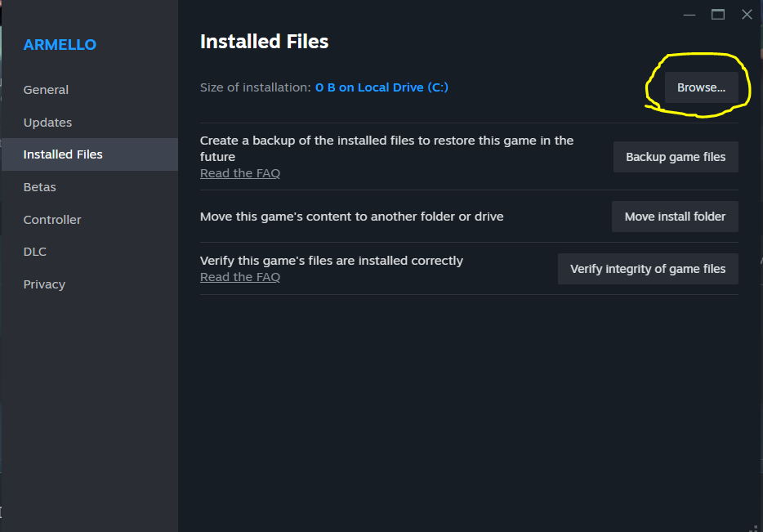Close the properties window

[747, 15]
